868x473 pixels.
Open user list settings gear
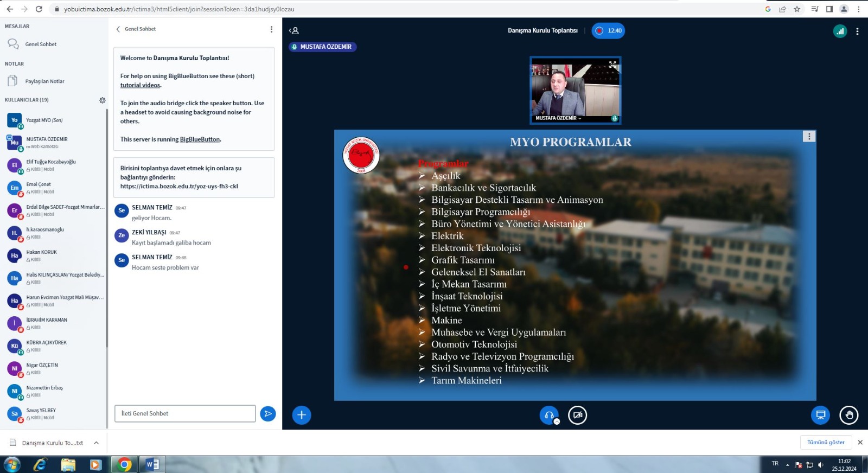click(x=103, y=100)
